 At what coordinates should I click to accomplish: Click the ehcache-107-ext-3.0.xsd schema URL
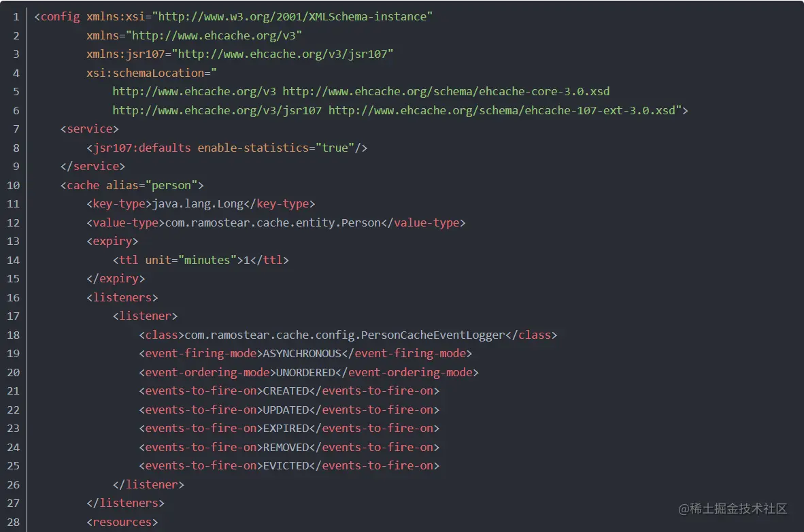(505, 110)
